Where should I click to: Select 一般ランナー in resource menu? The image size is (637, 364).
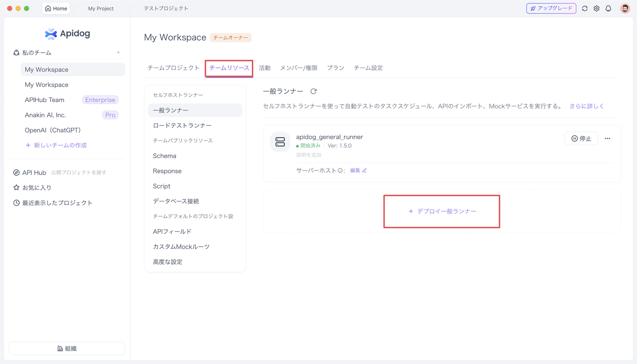[195, 110]
